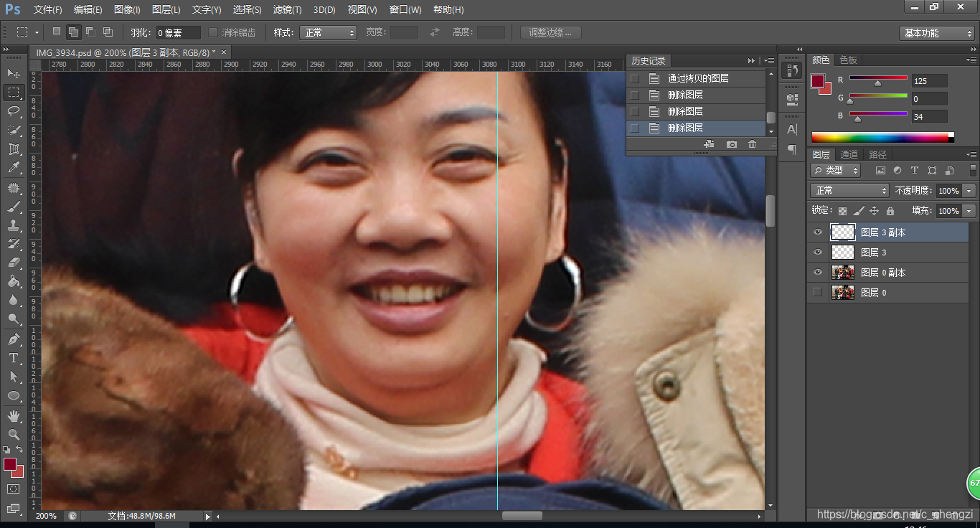Create new snapshot in History panel

coord(731,144)
